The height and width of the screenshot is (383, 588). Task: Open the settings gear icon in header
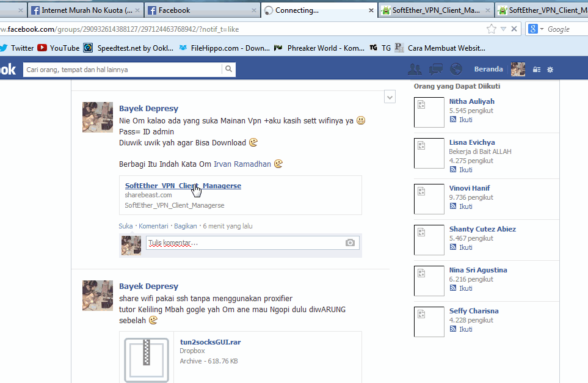point(550,70)
